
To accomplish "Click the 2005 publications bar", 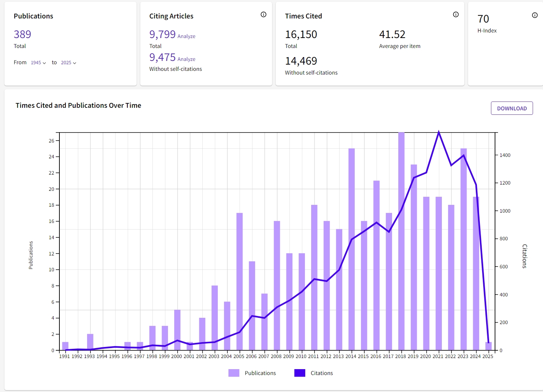I will [x=240, y=281].
